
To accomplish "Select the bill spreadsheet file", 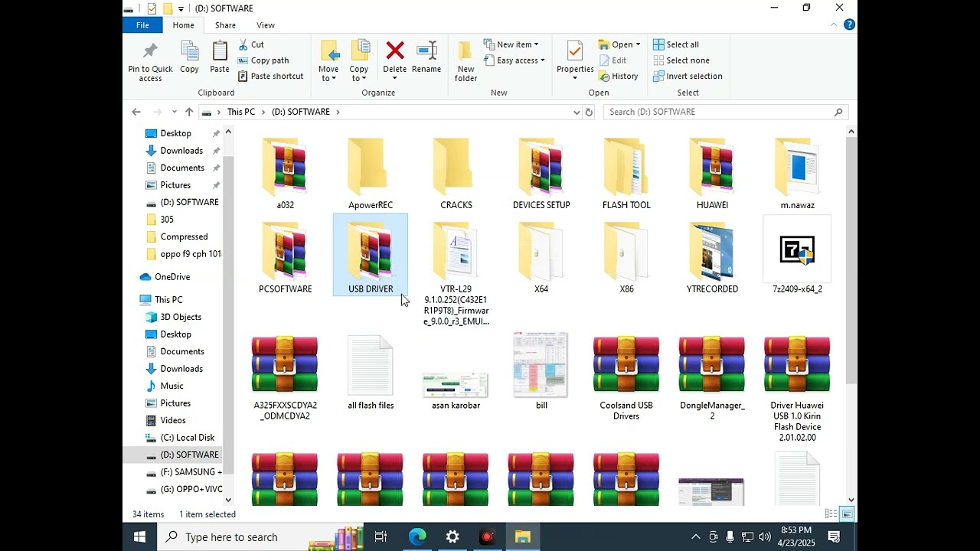I will (x=541, y=373).
